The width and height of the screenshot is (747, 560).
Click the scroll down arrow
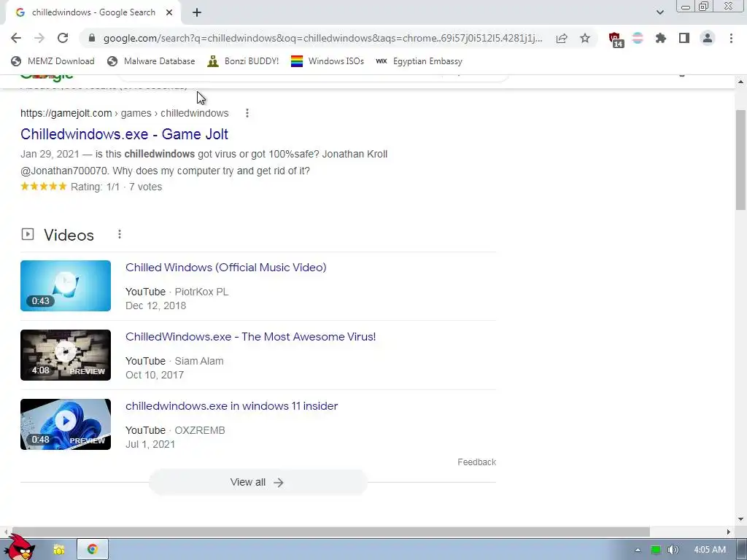pyautogui.click(x=741, y=519)
